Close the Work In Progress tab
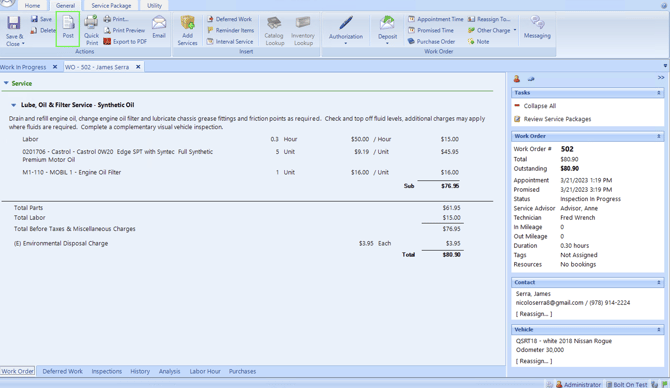 [x=55, y=67]
